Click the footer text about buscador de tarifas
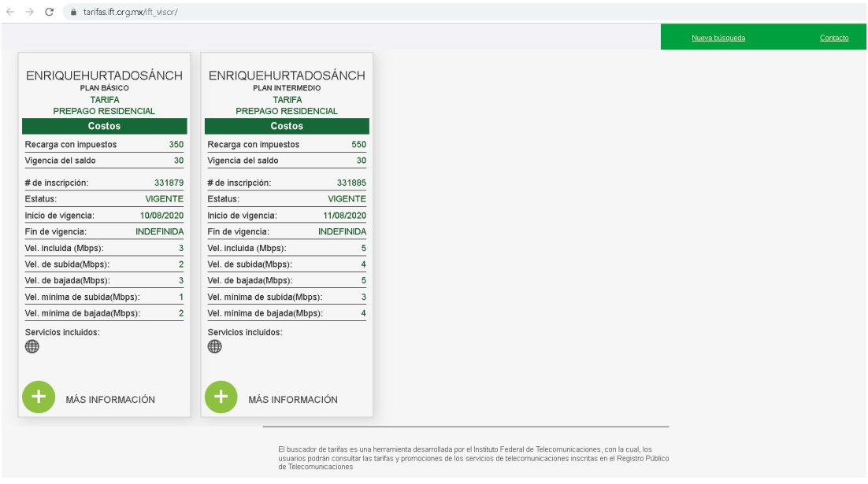Image resolution: width=868 pixels, height=484 pixels. (x=473, y=458)
